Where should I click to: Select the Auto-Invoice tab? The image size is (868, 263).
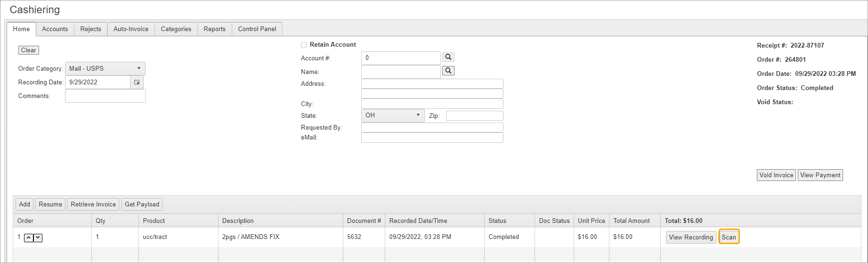(131, 29)
